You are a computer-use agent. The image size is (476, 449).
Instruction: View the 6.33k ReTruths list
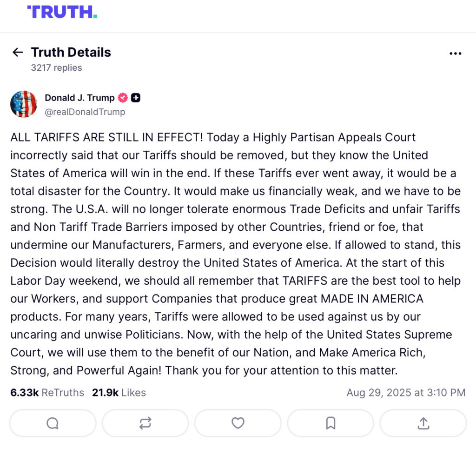47,393
